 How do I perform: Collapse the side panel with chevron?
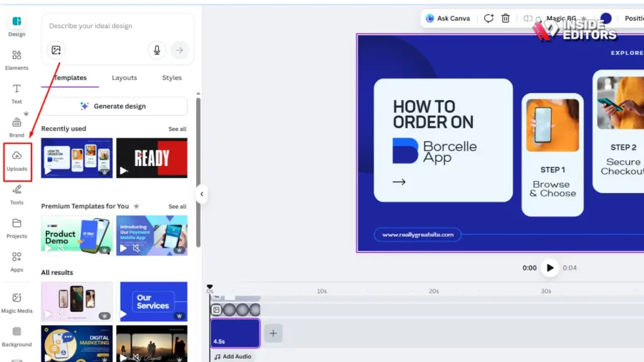(x=202, y=194)
